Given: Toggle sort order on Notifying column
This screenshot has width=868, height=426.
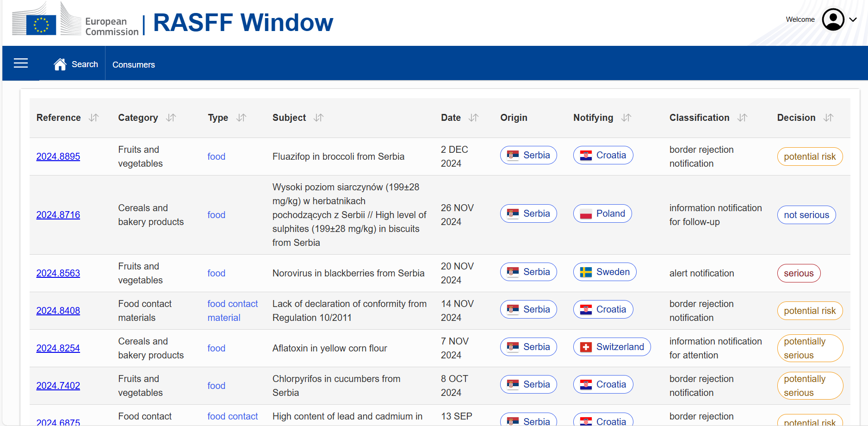Looking at the screenshot, I should tap(626, 118).
